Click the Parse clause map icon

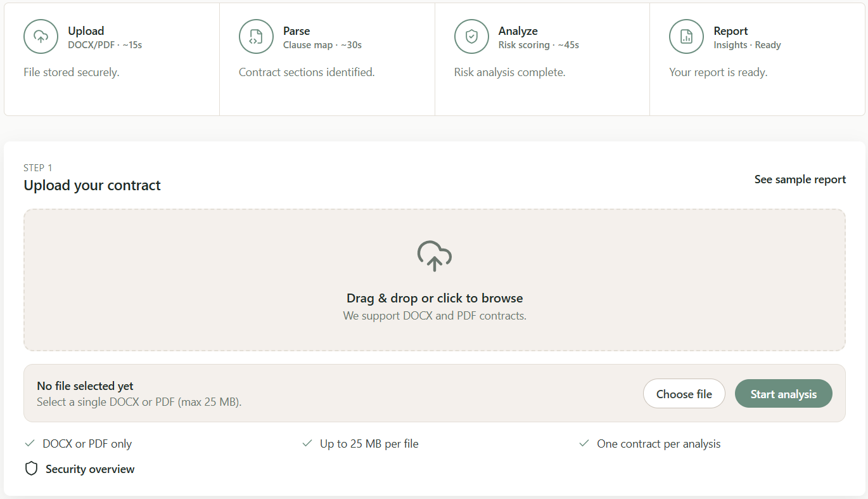[x=256, y=36]
